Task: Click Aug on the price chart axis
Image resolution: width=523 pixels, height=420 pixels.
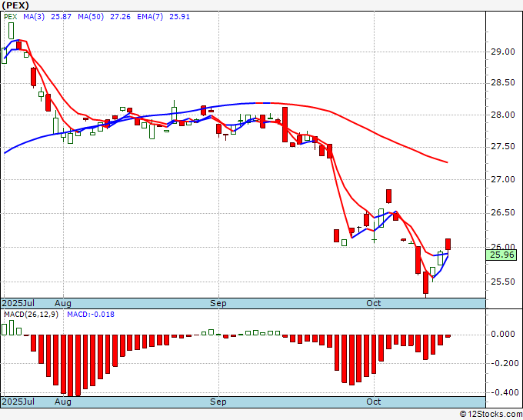Action: 63,303
